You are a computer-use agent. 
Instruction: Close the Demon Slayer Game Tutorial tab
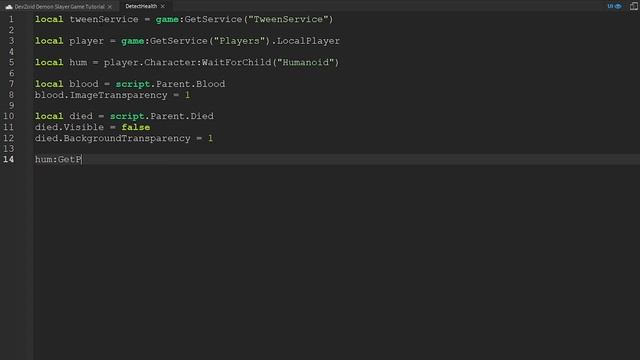109,7
